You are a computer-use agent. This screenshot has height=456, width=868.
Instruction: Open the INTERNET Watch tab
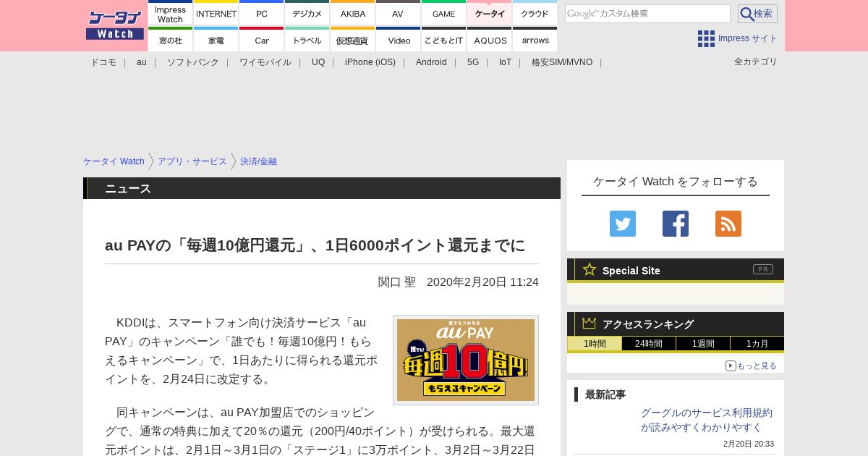click(x=216, y=13)
